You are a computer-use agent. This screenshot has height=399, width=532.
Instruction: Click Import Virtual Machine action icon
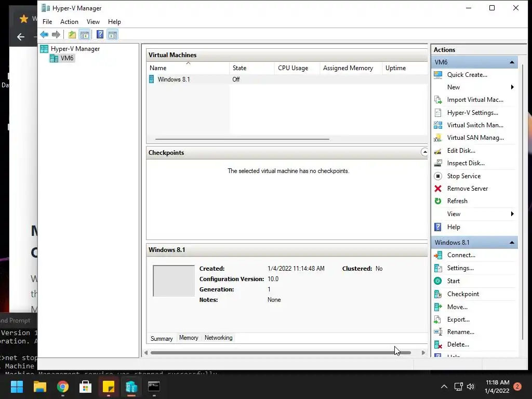click(x=438, y=100)
